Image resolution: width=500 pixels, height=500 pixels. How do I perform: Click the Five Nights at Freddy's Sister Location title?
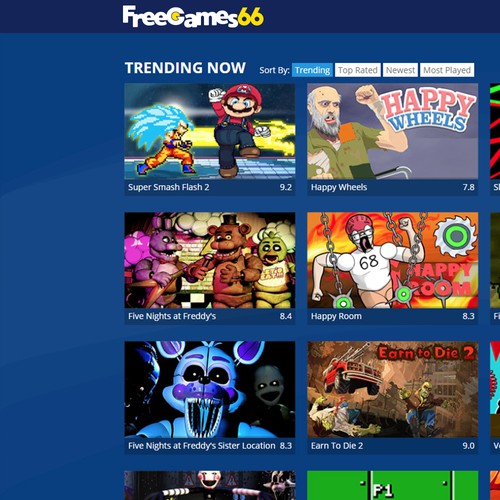(x=202, y=446)
